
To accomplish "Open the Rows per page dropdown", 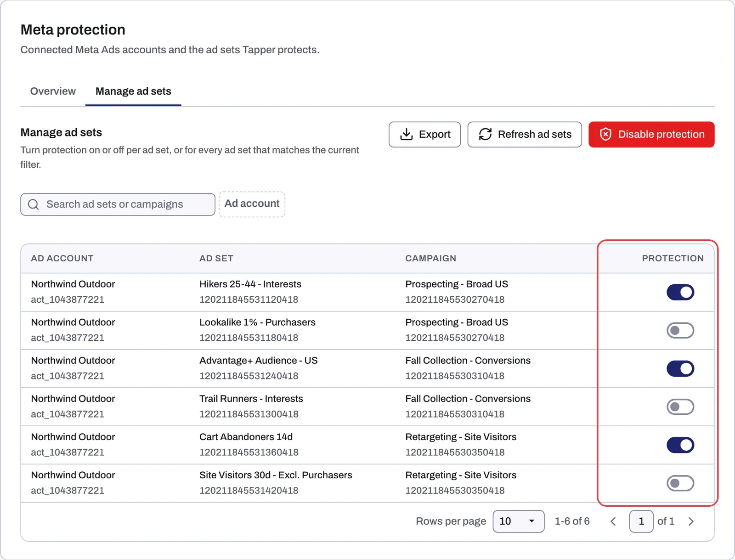I will point(518,521).
